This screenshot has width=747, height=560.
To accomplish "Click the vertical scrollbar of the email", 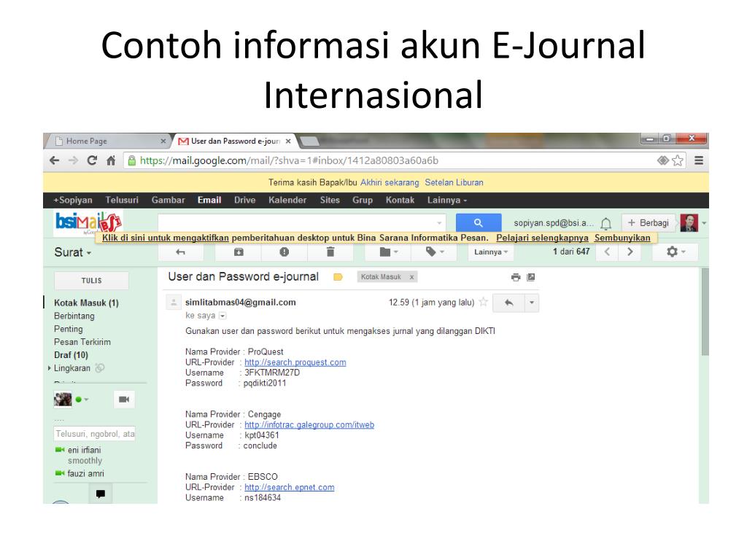I will pos(705,312).
